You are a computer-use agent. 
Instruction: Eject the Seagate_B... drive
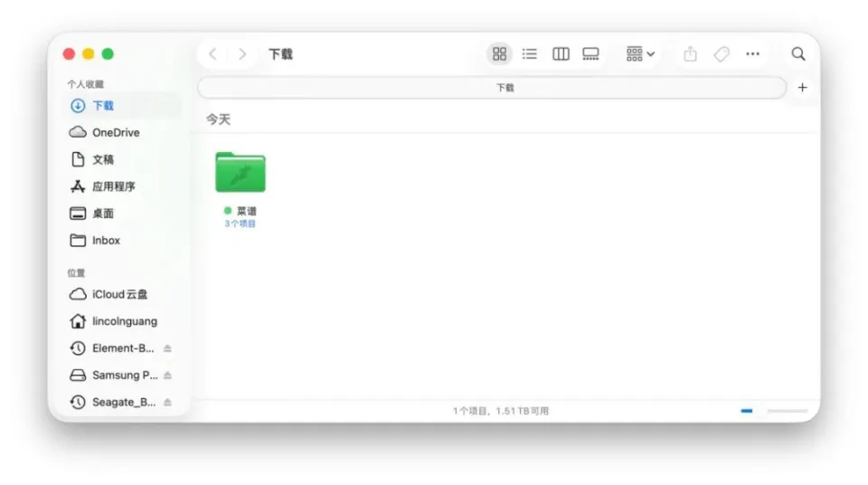[167, 403]
